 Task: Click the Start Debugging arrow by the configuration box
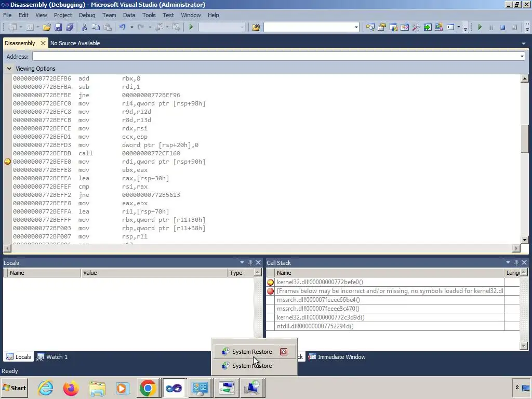(191, 27)
